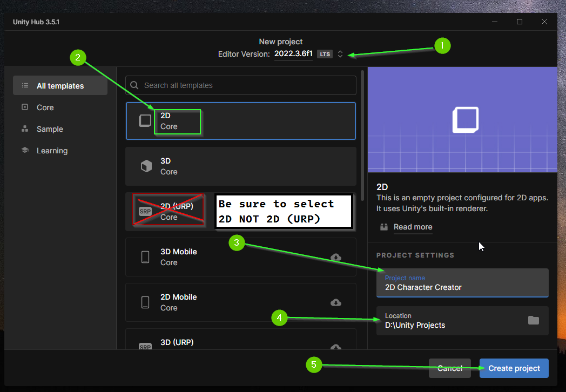Image resolution: width=566 pixels, height=392 pixels.
Task: Click the 3D Mobile phone icon
Action: pos(145,257)
